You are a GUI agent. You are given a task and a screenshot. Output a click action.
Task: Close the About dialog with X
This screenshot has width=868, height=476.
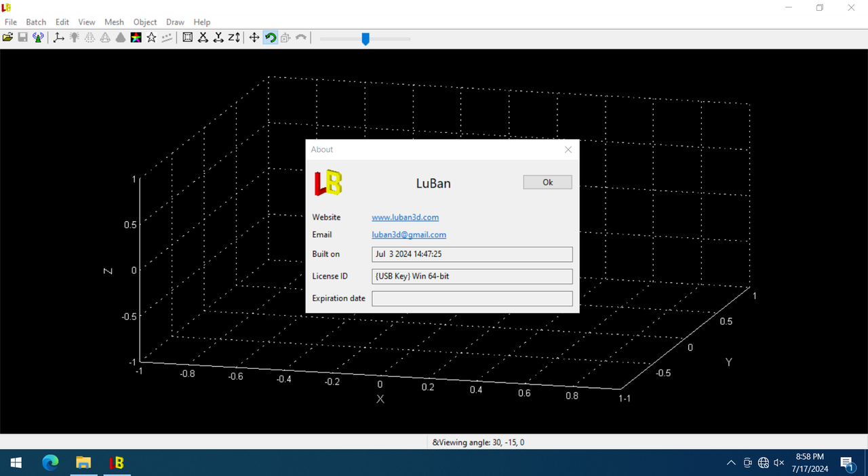(568, 150)
